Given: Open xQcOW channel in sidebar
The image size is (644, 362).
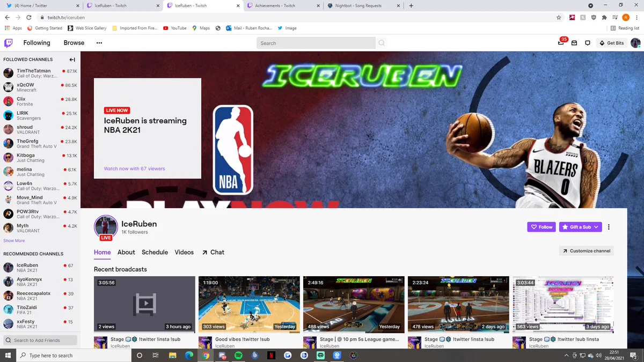Looking at the screenshot, I should tap(40, 87).
